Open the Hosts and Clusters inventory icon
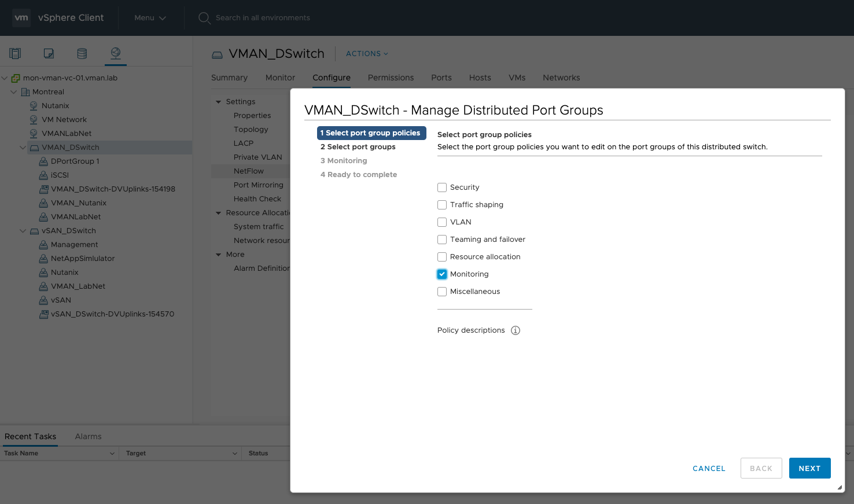Screen dimensions: 854x504 tap(15, 54)
